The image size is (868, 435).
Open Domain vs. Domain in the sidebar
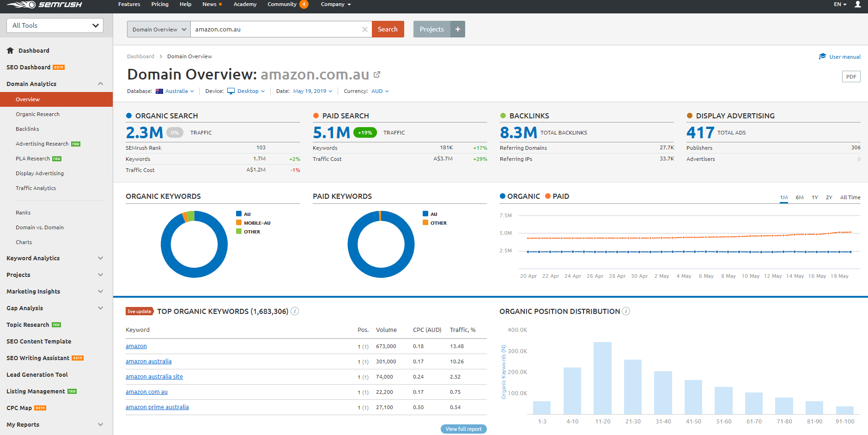pos(40,227)
